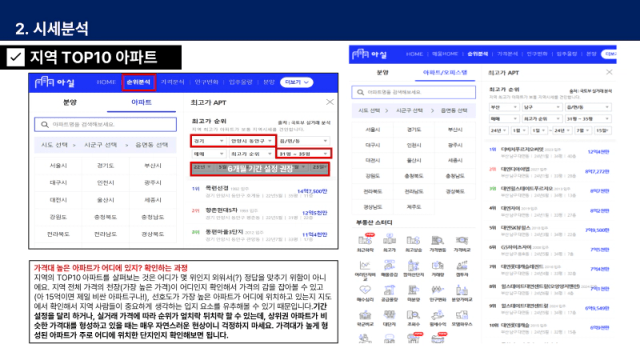
Task: Open 매물HOME in the top navigation
Action: pos(444,54)
